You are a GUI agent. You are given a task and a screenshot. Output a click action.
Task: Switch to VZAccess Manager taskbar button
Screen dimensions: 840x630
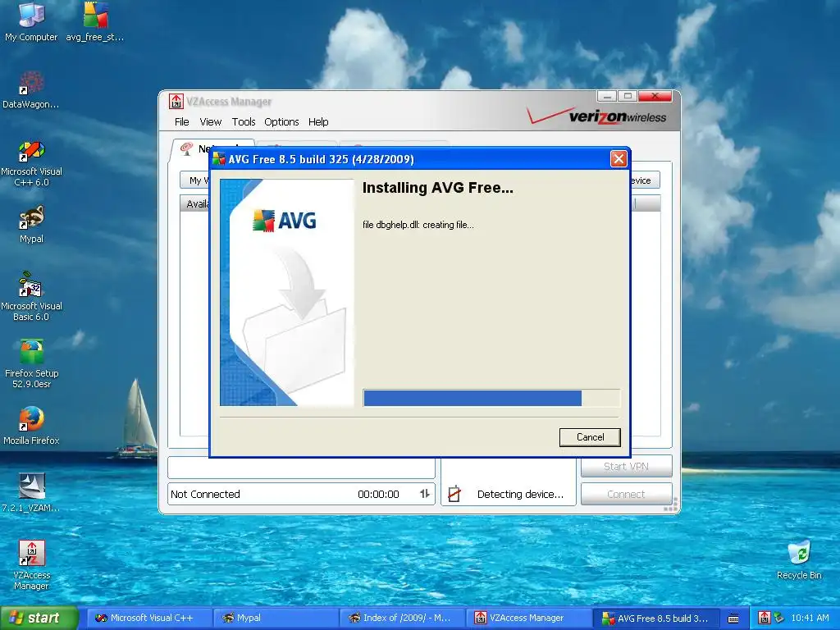(530, 618)
